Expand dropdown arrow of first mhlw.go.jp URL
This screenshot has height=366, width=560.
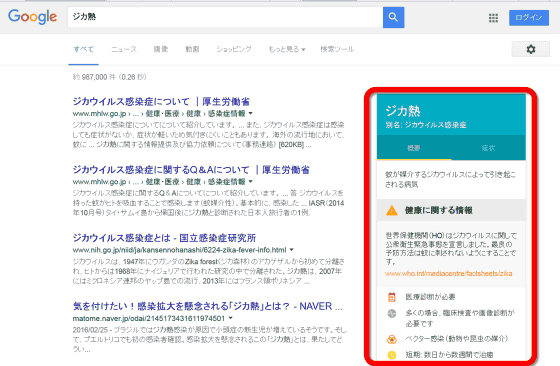coord(251,113)
